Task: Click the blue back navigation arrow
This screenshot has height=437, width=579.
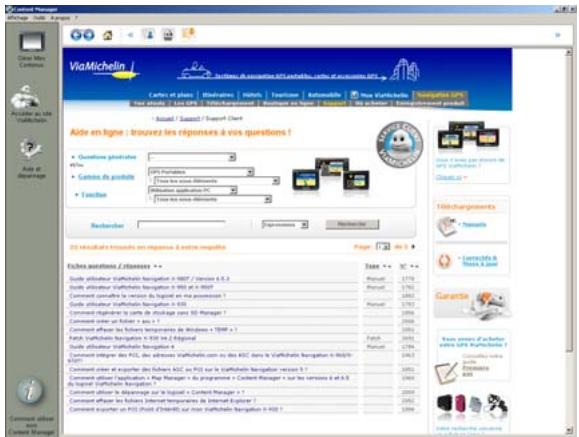Action: pos(76,35)
